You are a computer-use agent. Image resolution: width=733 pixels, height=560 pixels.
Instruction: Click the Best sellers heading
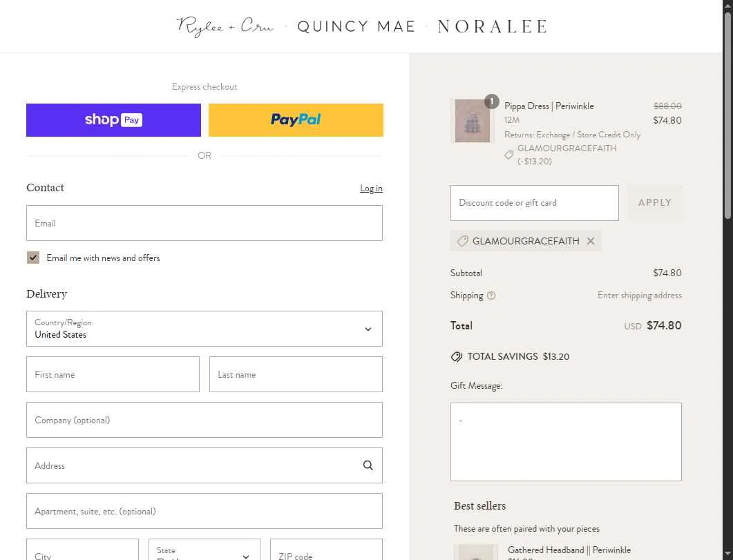click(479, 506)
